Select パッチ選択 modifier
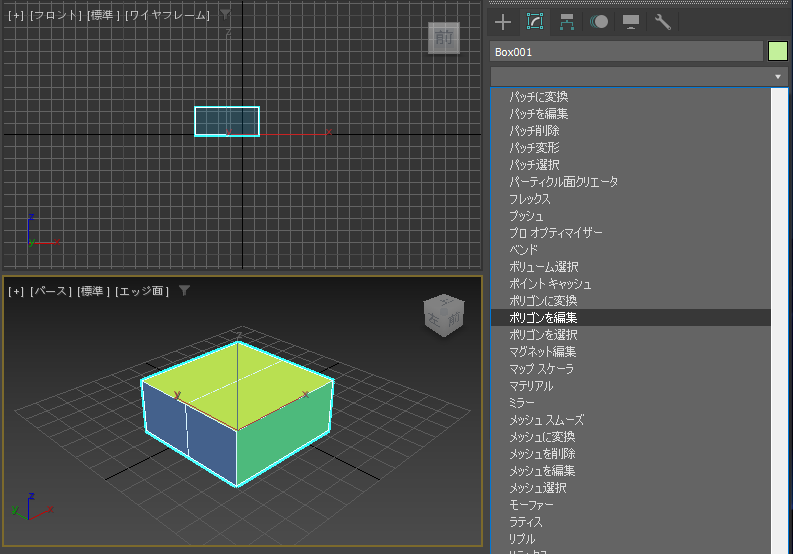793x554 pixels. coord(631,164)
